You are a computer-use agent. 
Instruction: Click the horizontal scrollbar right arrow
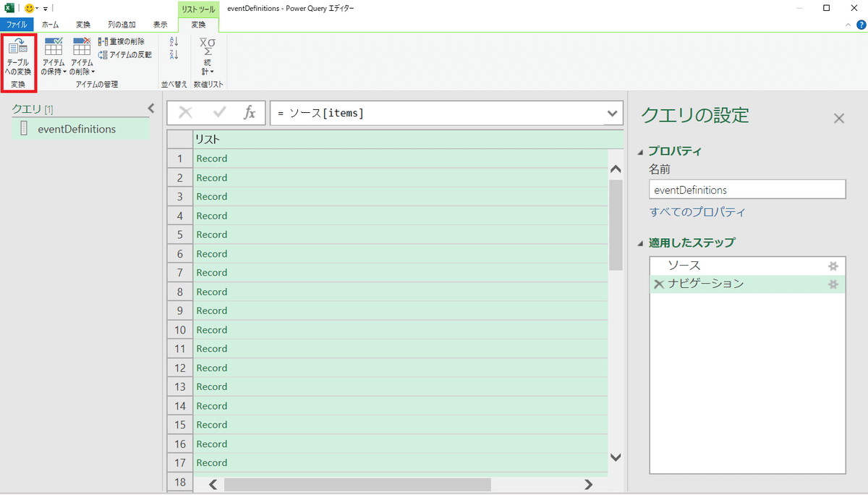coord(588,484)
